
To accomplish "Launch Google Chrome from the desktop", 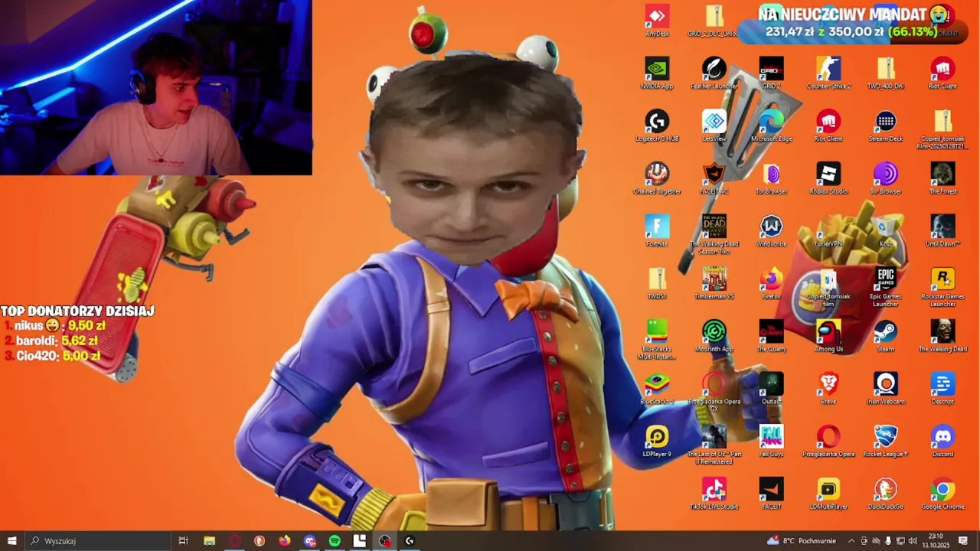I will pyautogui.click(x=942, y=494).
